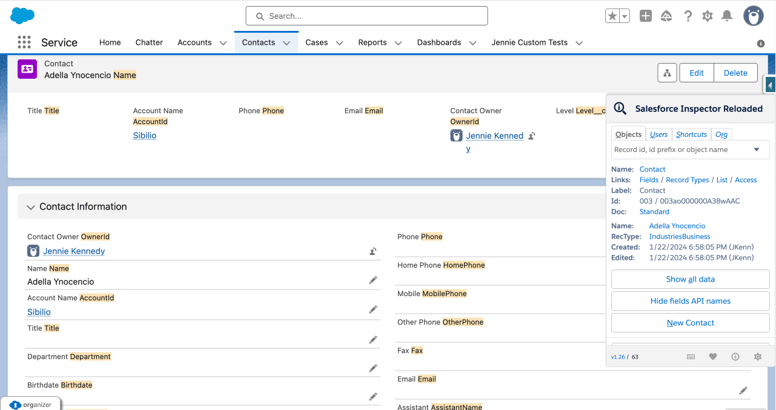776x410 pixels.
Task: Open the global actions plus icon
Action: pos(645,16)
